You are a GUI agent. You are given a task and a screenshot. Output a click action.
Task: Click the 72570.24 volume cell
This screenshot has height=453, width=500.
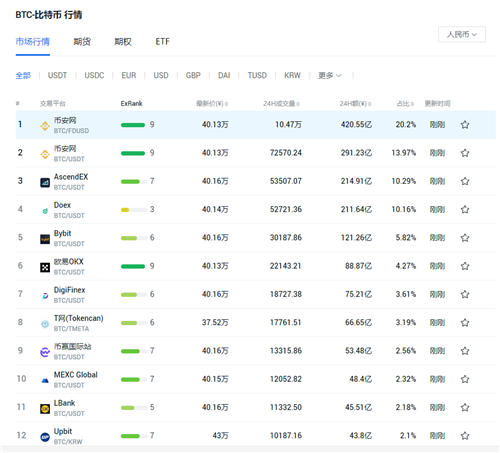tap(286, 153)
